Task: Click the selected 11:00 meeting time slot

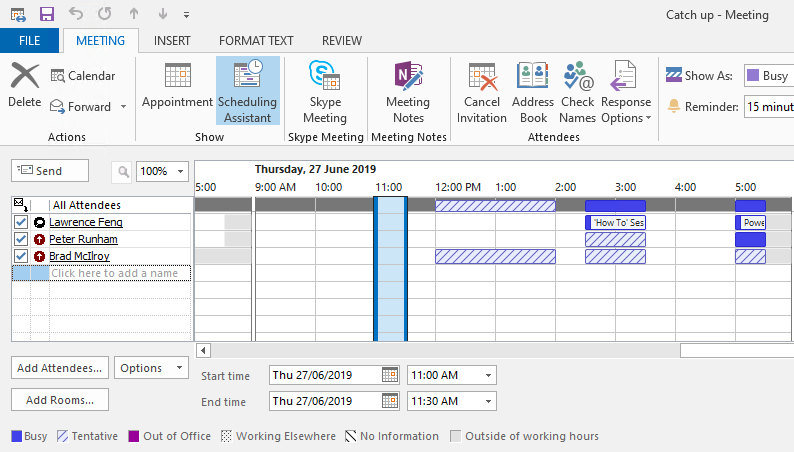Action: click(x=390, y=268)
